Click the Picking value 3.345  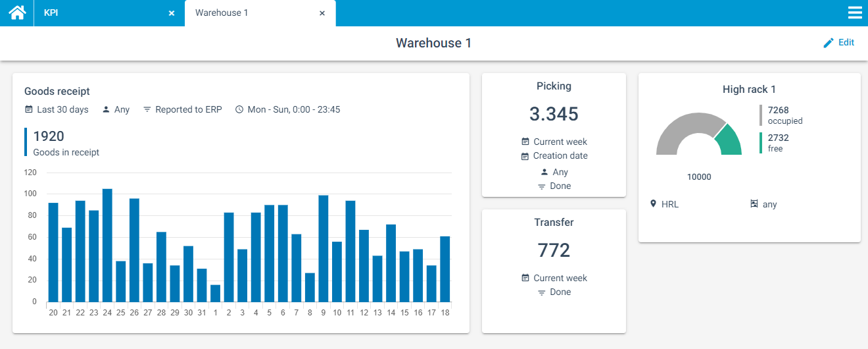point(554,114)
